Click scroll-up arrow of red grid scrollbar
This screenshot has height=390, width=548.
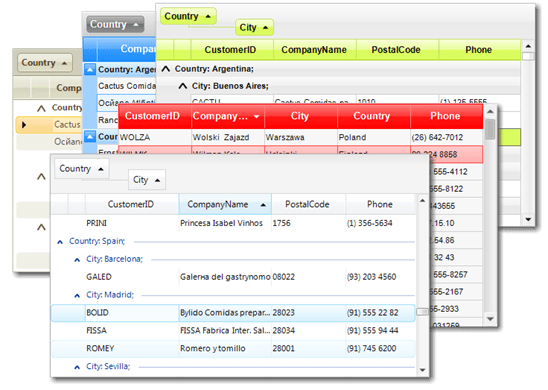[490, 111]
